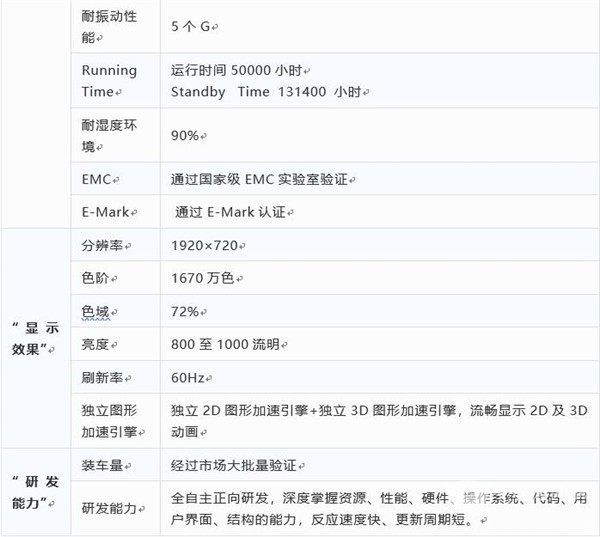Select the '经过市场大批量验证' value text

236,465
